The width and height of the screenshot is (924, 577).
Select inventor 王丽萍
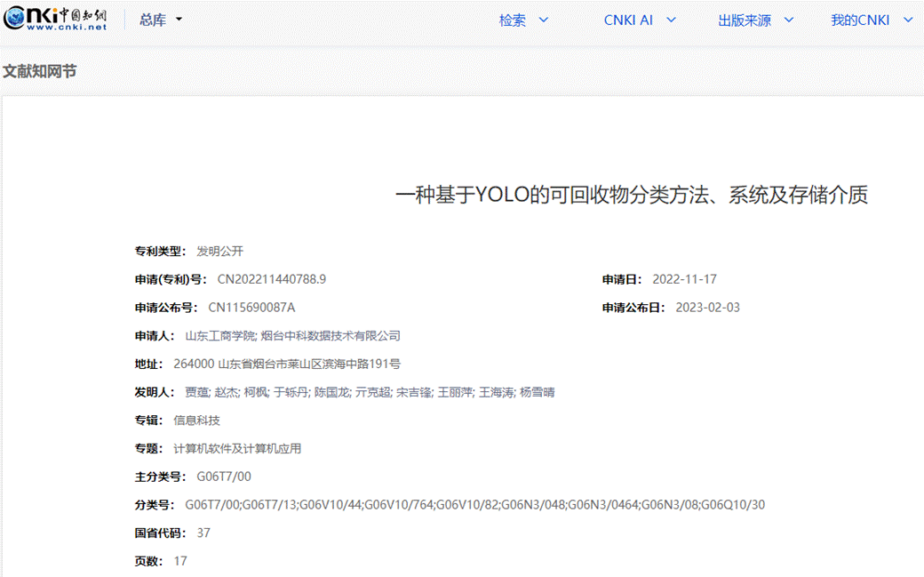(x=454, y=392)
